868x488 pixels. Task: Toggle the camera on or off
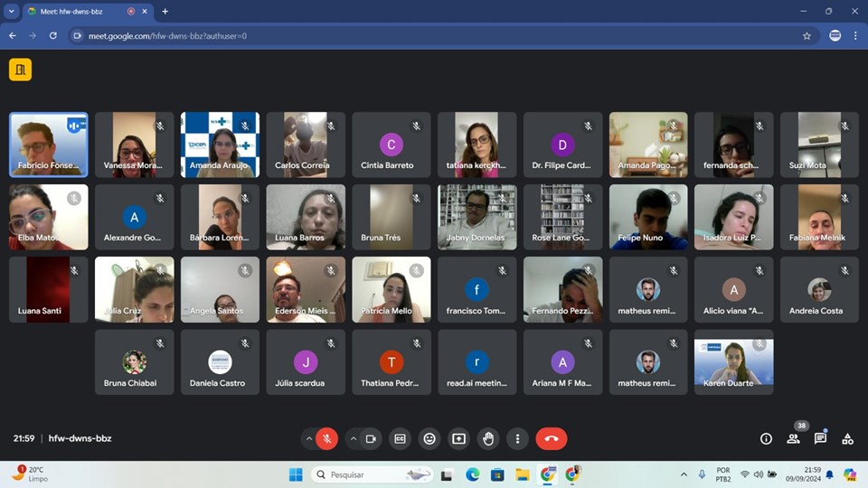click(370, 438)
